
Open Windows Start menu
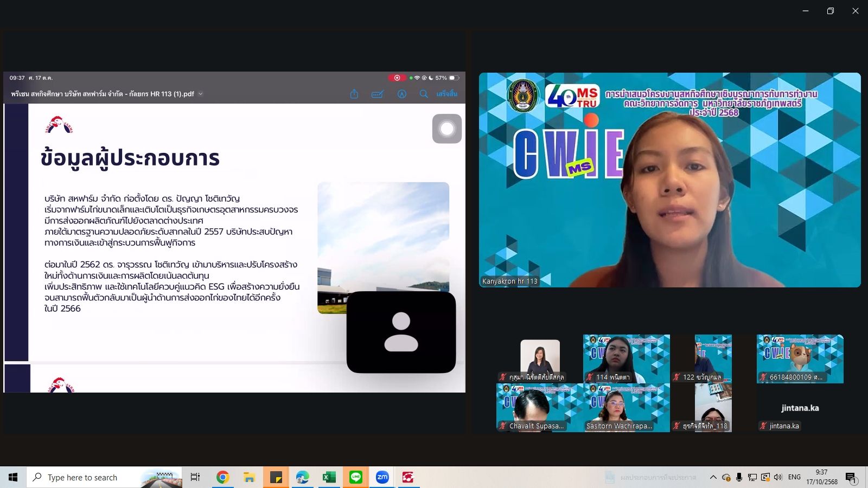coord(13,477)
